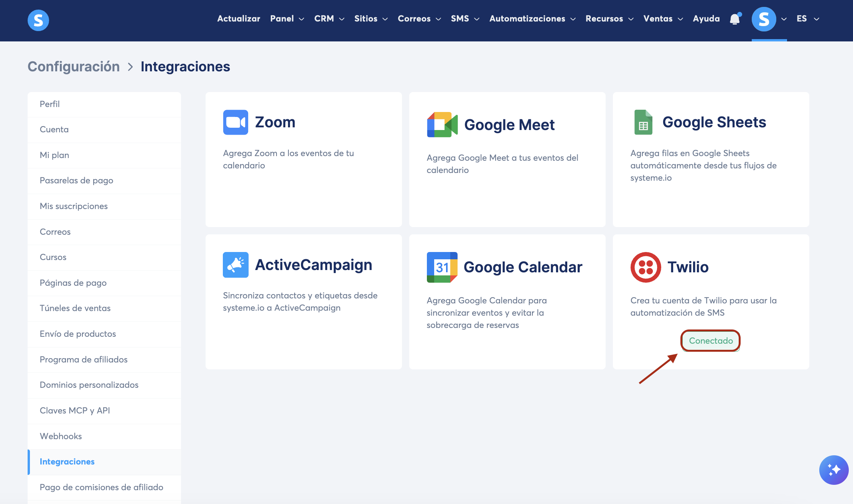This screenshot has width=853, height=504.
Task: Click 'Sincroniza contactos y etiquetas' description
Action: [300, 301]
